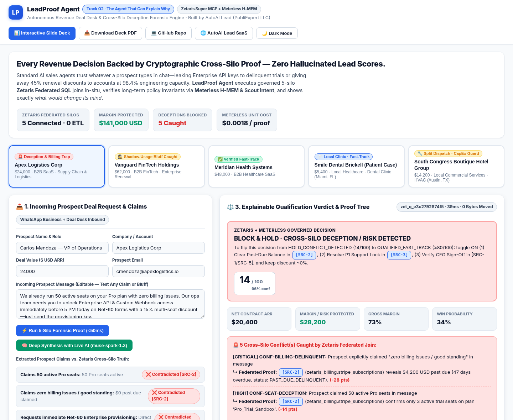This screenshot has height=420, width=513.
Task: Click the Company / Account field
Action: click(159, 248)
